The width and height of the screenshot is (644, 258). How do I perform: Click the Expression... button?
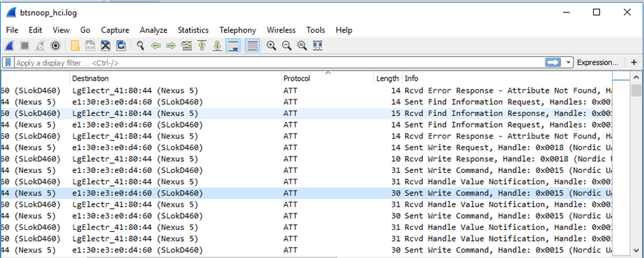pyautogui.click(x=597, y=62)
